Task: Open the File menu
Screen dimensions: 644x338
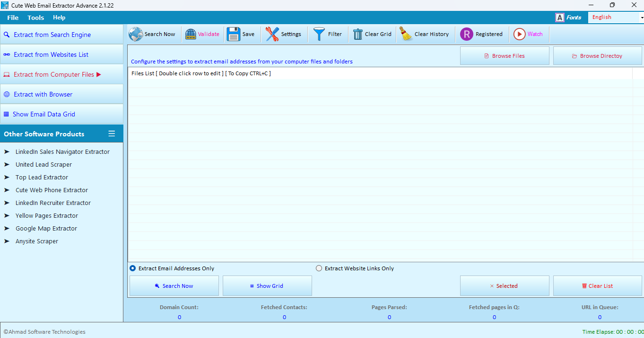Action: tap(13, 18)
